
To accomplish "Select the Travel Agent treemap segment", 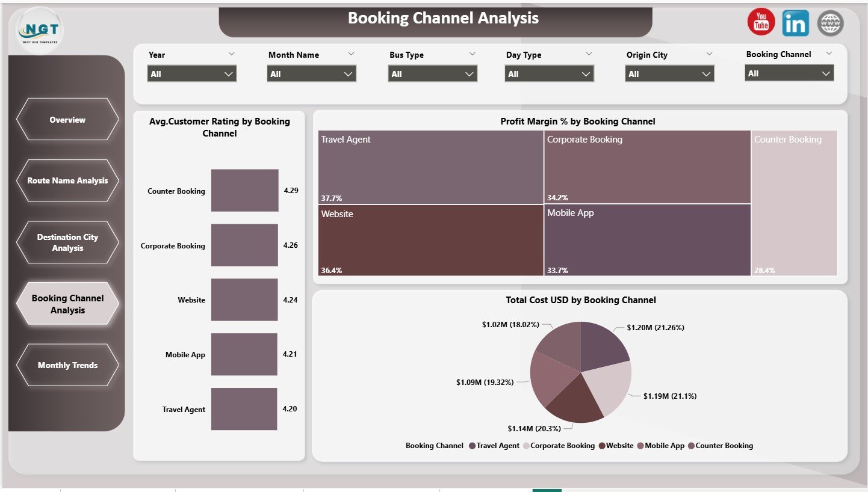I will (x=429, y=167).
